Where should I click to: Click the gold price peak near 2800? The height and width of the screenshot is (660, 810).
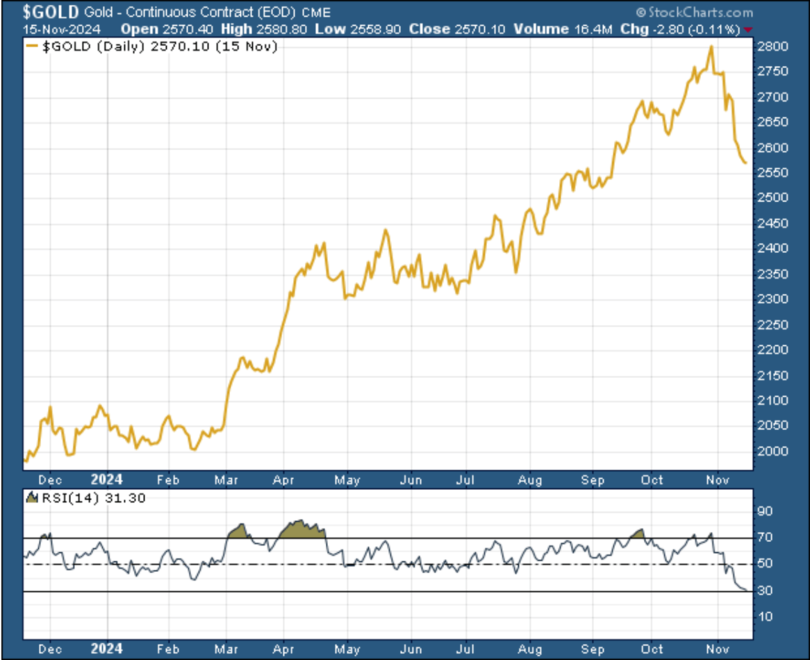click(711, 48)
